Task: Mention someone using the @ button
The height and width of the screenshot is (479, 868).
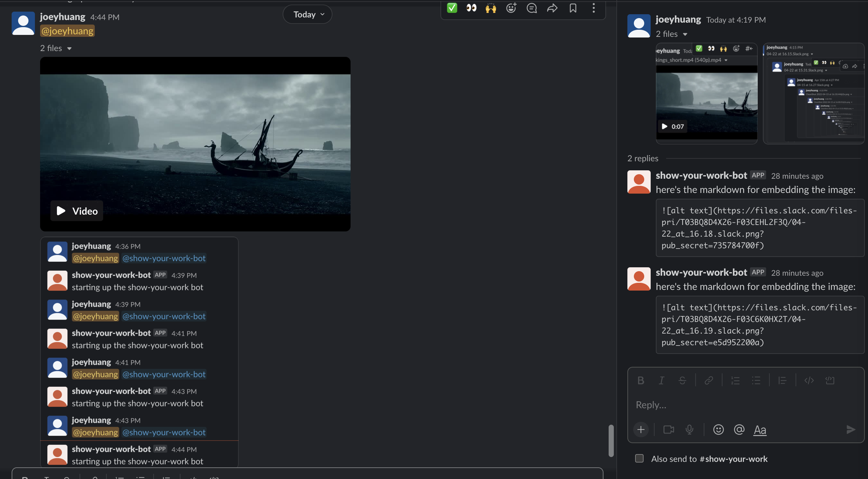Action: [x=739, y=430]
